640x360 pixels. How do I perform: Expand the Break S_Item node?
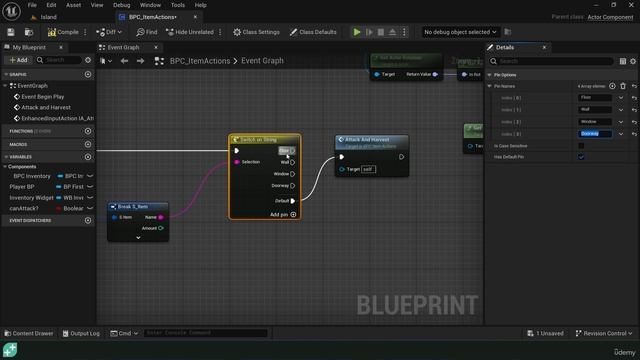pos(138,238)
